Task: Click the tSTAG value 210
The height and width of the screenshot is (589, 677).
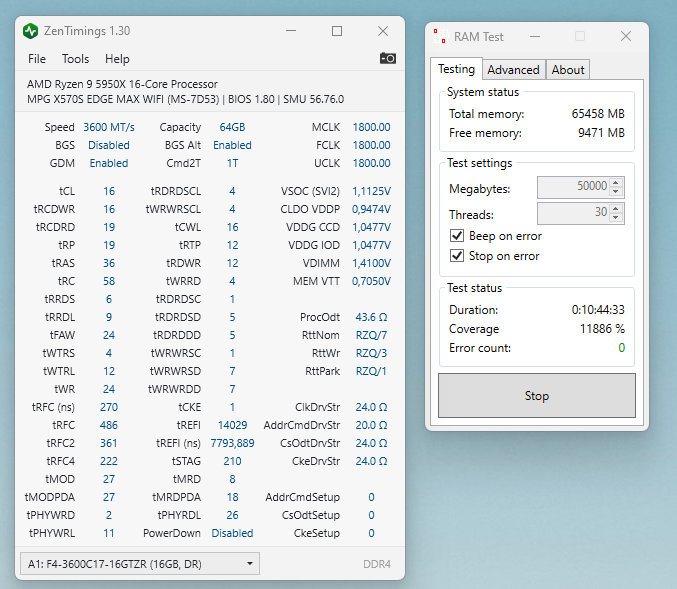Action: pyautogui.click(x=232, y=461)
